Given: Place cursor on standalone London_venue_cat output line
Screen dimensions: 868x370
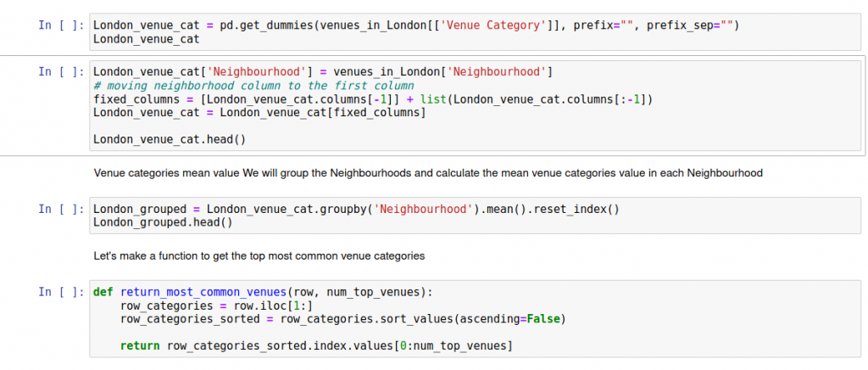Looking at the screenshot, I should (146, 39).
